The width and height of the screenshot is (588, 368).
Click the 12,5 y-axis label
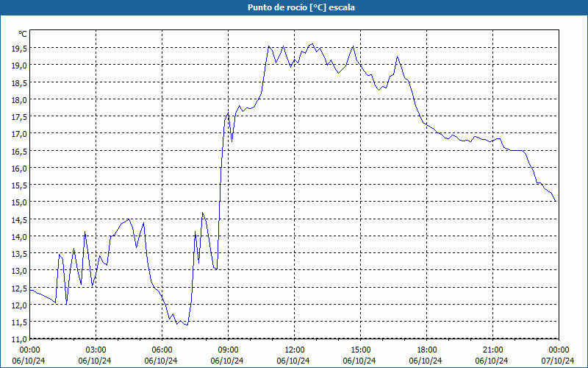(19, 288)
